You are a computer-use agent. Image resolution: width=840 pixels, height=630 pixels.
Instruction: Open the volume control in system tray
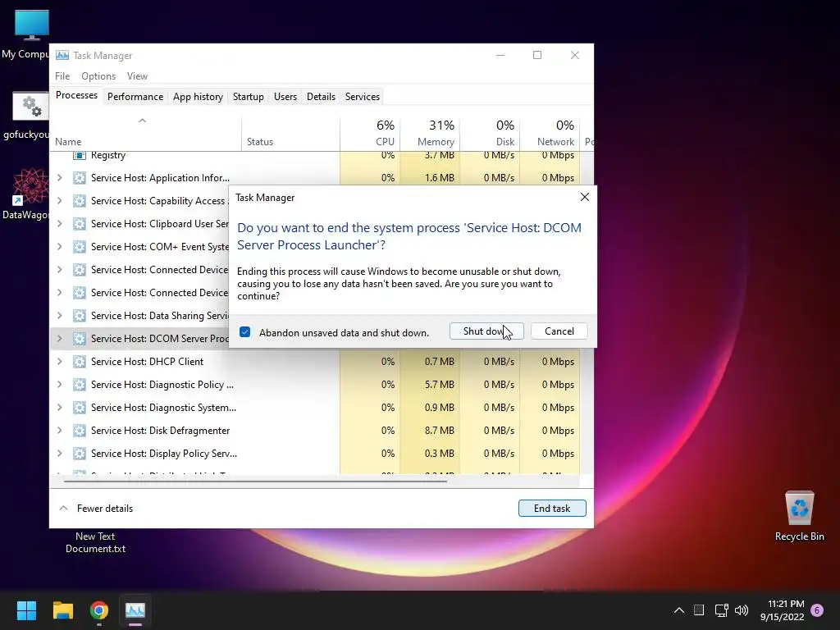click(742, 610)
